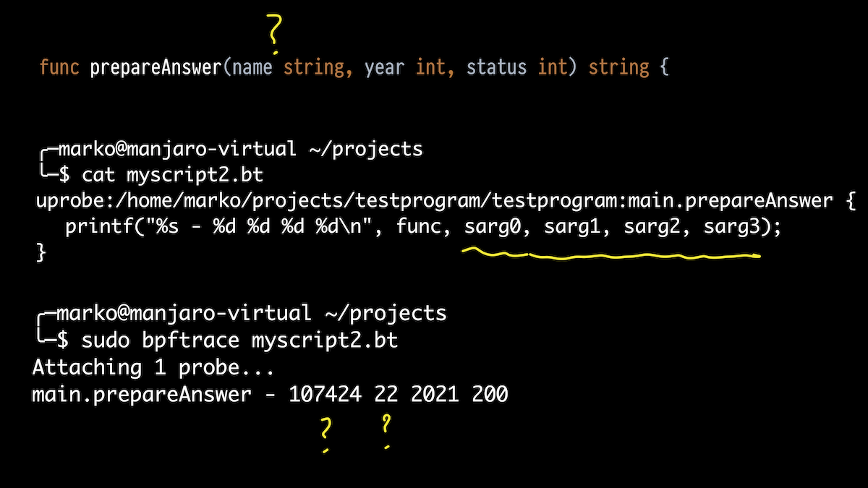Click the "Attaching 1 probe..." output line
Image resolution: width=868 pixels, height=488 pixels.
click(153, 367)
